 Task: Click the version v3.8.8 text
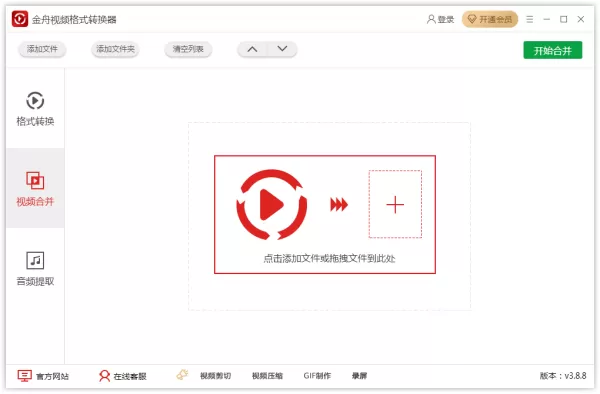[563, 376]
